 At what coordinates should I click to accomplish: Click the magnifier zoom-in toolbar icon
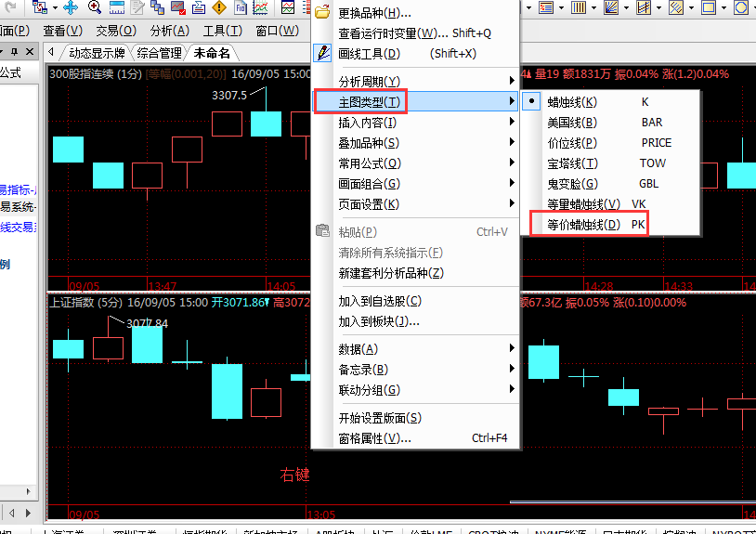tap(94, 8)
